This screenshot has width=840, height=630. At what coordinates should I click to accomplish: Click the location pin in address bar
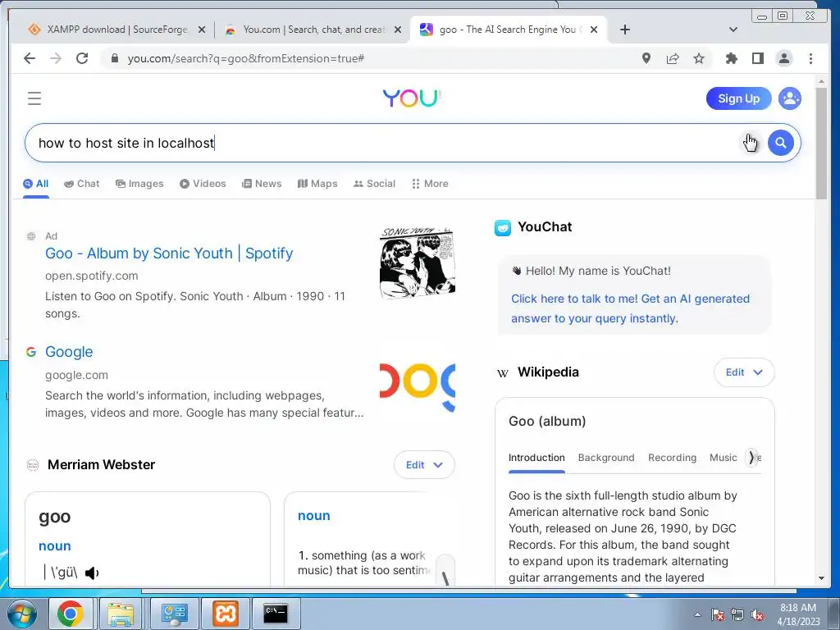(646, 58)
